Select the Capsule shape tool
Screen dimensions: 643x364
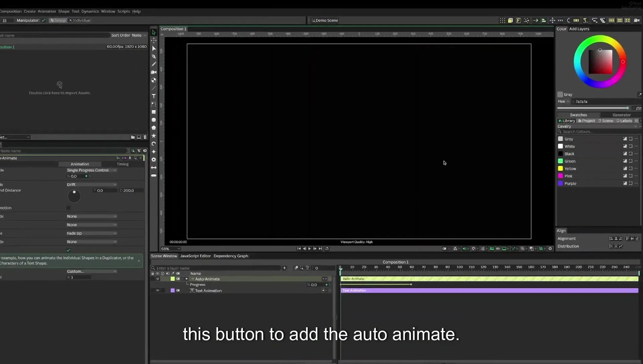tap(154, 176)
